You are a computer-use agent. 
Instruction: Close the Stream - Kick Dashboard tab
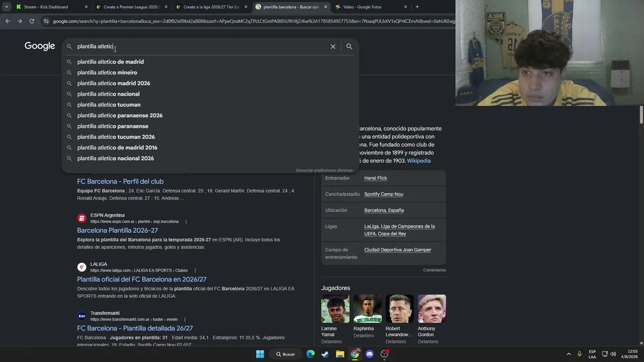86,7
